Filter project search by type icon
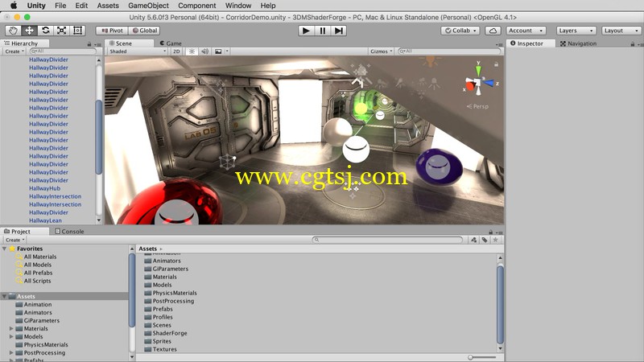The height and width of the screenshot is (362, 644). click(473, 240)
